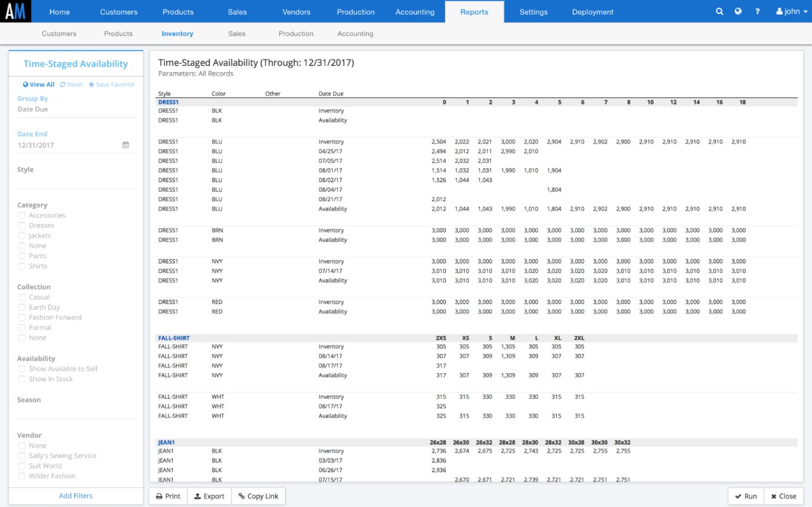Switch to the Sales report sub-tab
812x507 pixels.
coord(237,34)
